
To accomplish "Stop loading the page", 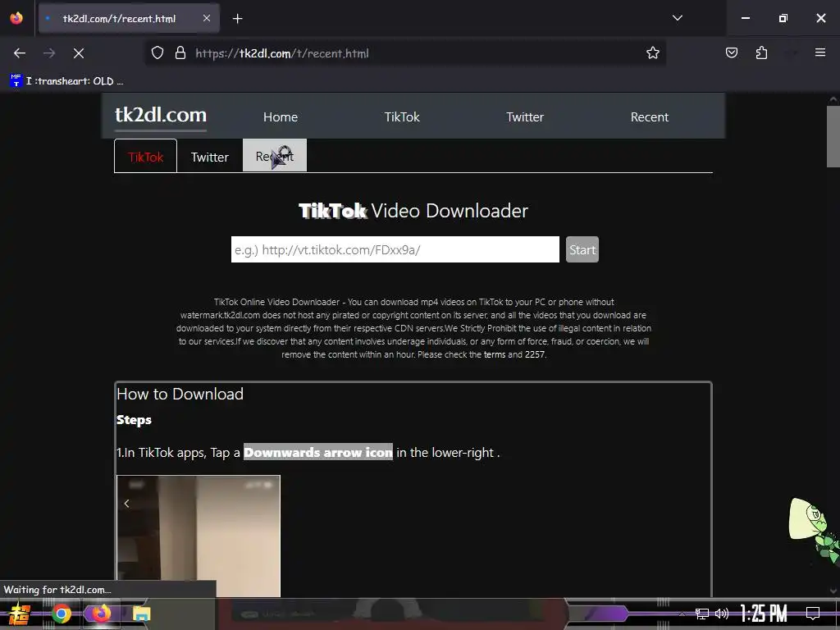I will [79, 53].
